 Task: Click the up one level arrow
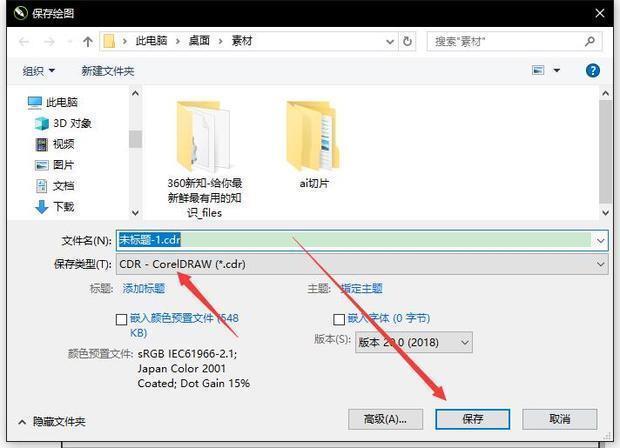88,42
